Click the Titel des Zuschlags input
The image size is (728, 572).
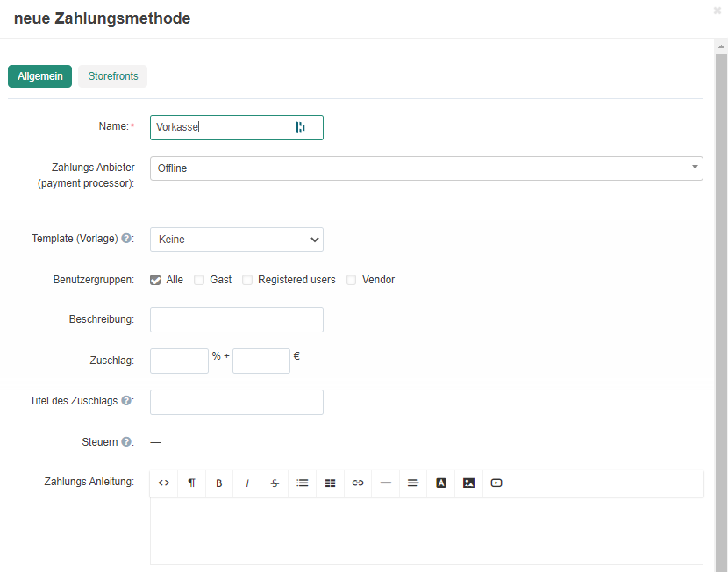[x=236, y=402]
